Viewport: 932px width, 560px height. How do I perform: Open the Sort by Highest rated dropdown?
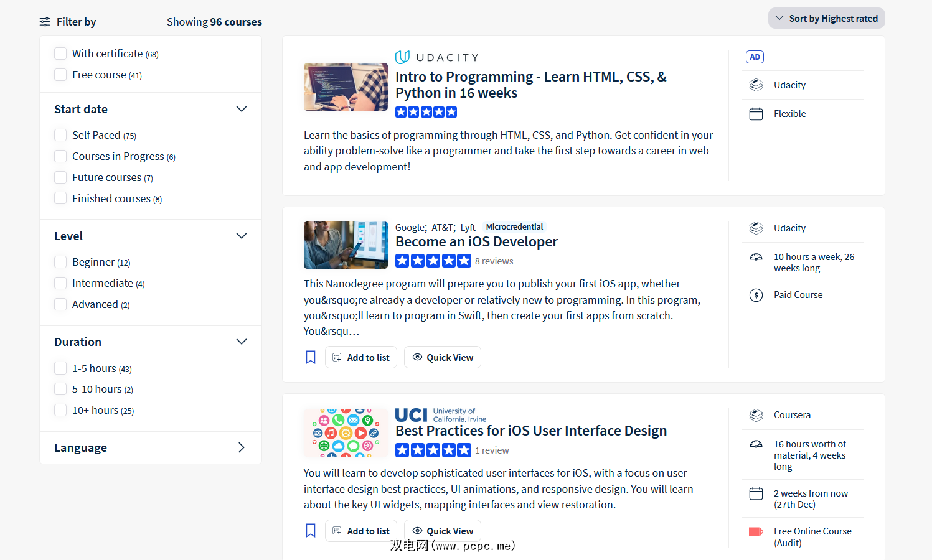(826, 19)
